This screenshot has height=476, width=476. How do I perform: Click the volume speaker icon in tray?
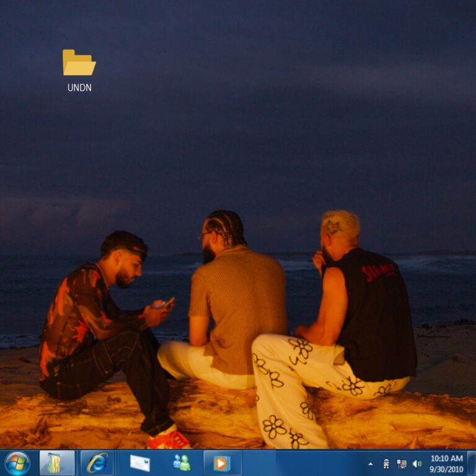tap(417, 464)
